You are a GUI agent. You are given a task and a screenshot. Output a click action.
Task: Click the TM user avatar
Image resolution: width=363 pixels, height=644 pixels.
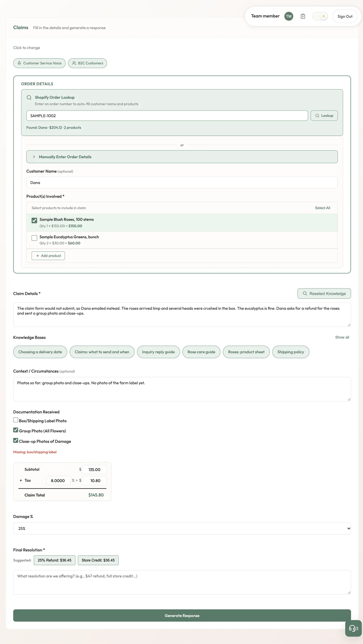(289, 16)
